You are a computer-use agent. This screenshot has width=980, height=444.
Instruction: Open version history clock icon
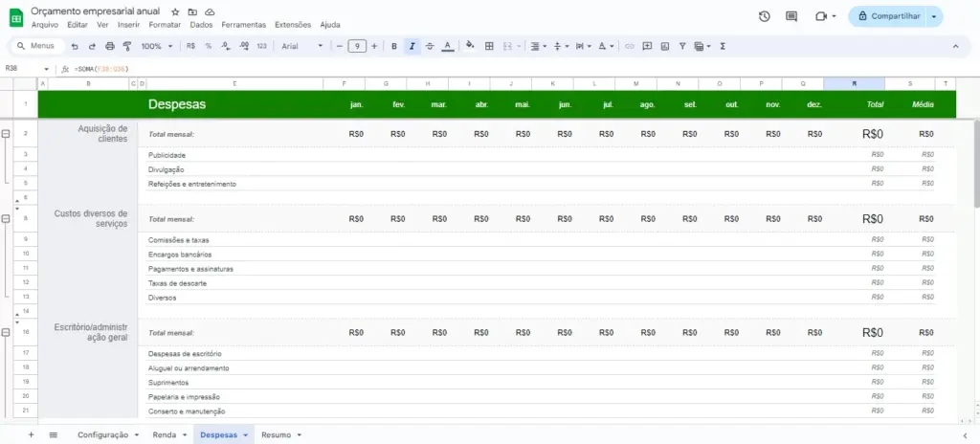tap(765, 17)
